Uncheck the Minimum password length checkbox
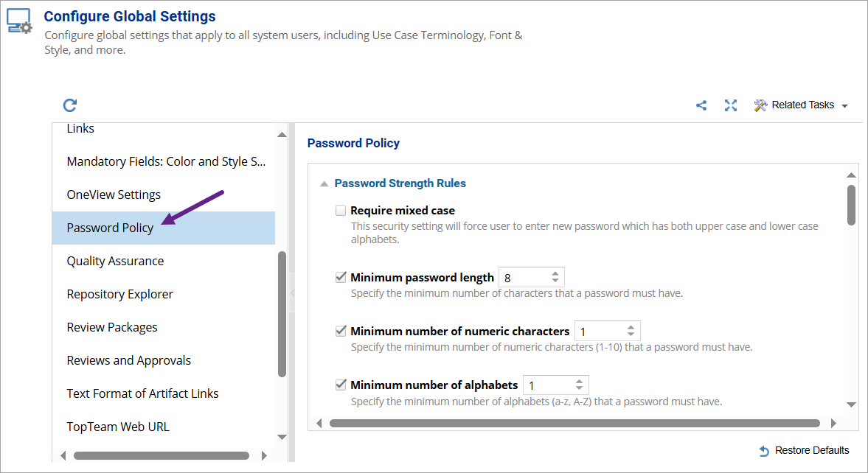This screenshot has width=868, height=473. coord(341,278)
